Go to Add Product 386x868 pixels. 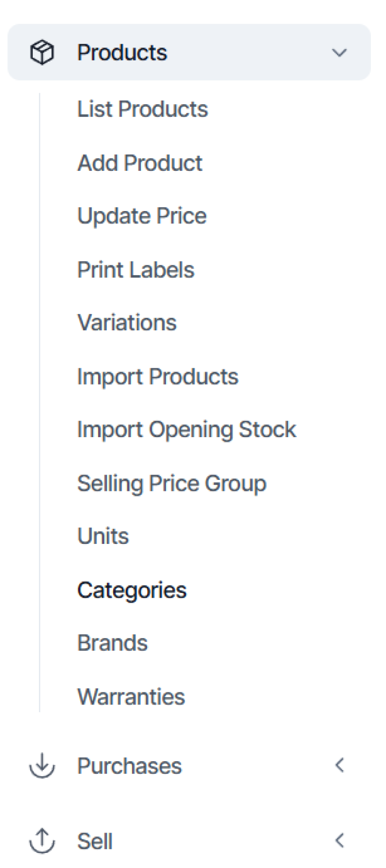(x=140, y=163)
